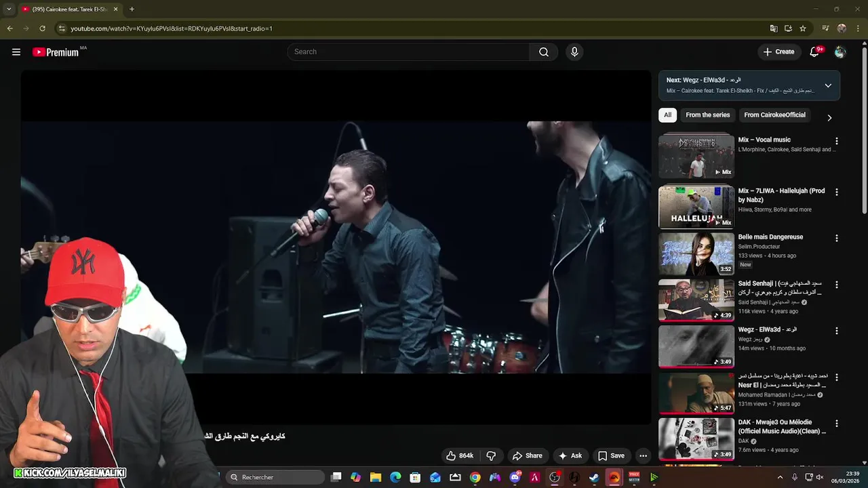Open Chrome media controls icon

click(x=825, y=28)
